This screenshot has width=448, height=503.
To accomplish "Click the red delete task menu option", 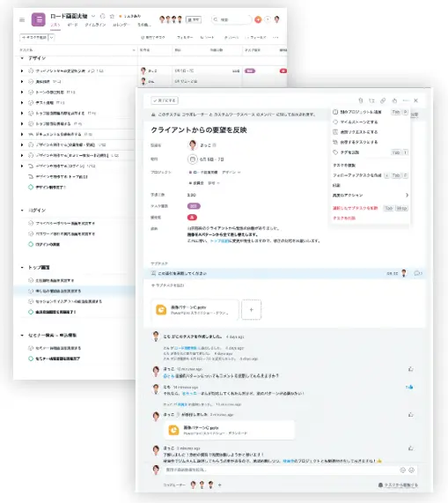I will pyautogui.click(x=344, y=218).
